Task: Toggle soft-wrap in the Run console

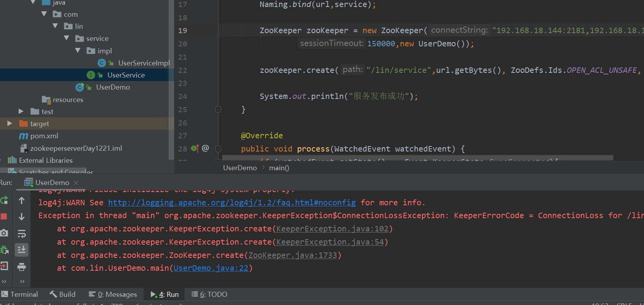Action: pyautogui.click(x=21, y=233)
